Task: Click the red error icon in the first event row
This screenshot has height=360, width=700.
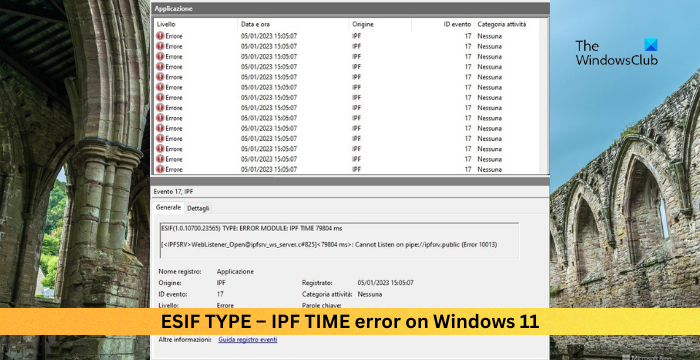Action: click(x=160, y=36)
